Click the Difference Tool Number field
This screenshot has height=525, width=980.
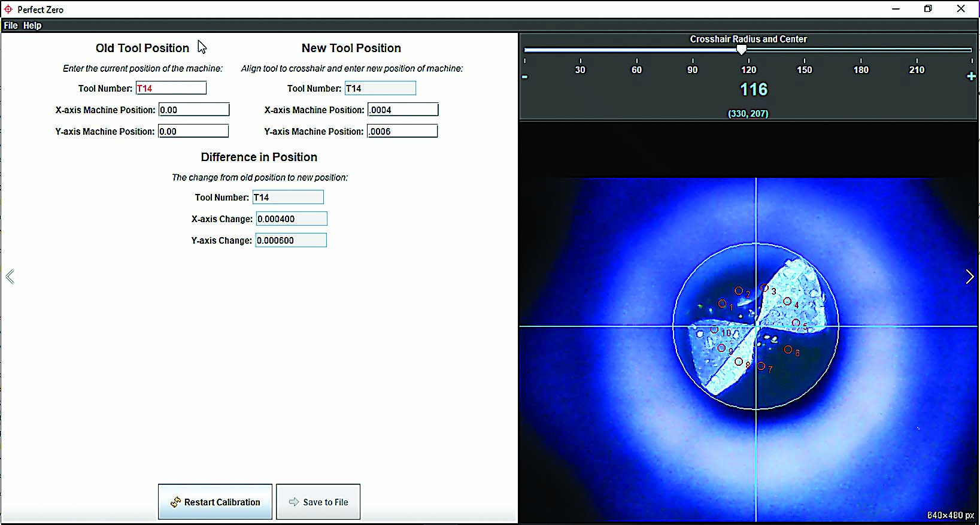[x=288, y=197]
